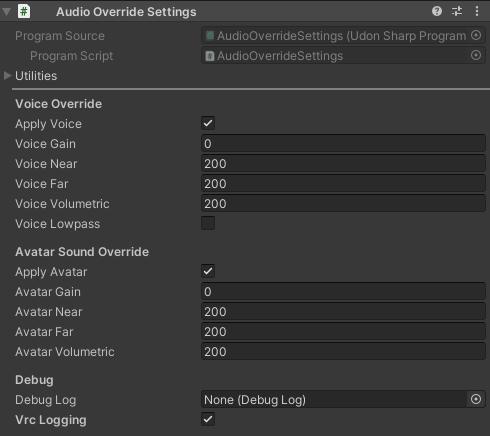Click the Avatar Near value field

[x=343, y=312]
